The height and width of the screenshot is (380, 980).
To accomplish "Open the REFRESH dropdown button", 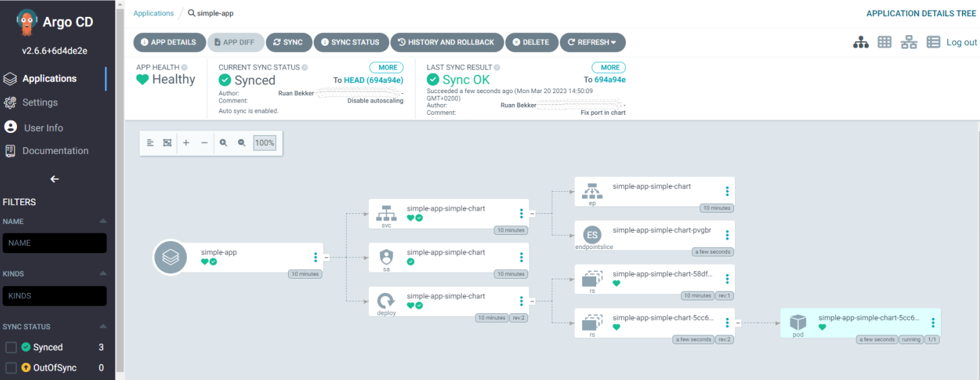I will point(592,42).
